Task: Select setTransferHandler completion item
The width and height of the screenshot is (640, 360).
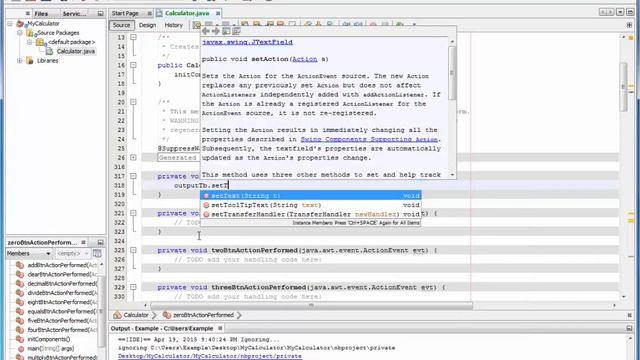Action: coord(311,214)
